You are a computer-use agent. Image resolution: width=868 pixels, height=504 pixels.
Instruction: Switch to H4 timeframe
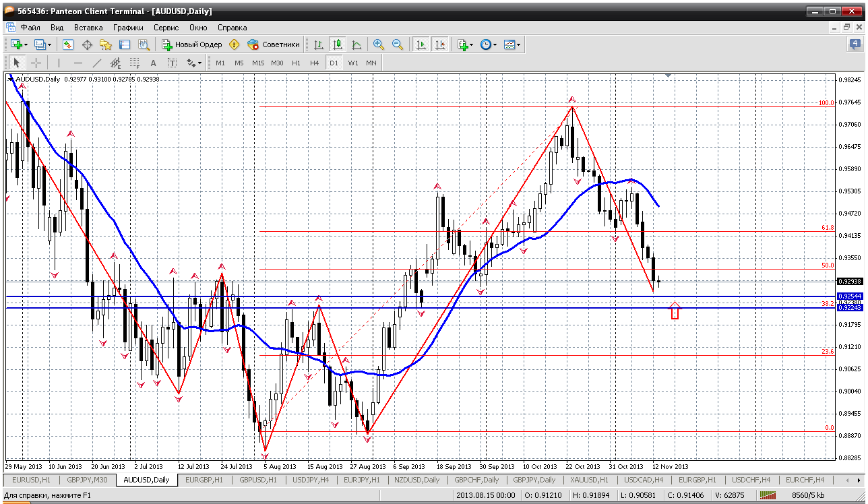tap(315, 63)
